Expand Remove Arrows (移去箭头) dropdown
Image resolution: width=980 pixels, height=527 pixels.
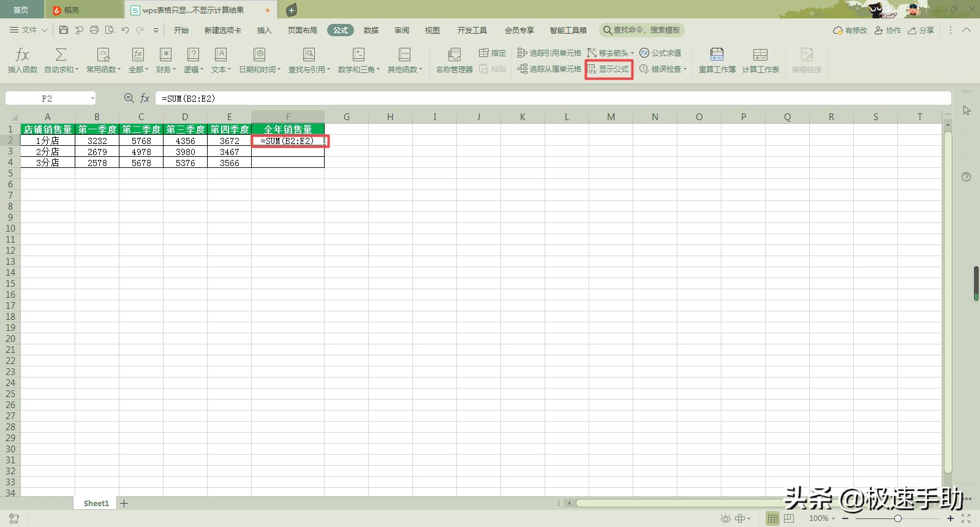632,53
